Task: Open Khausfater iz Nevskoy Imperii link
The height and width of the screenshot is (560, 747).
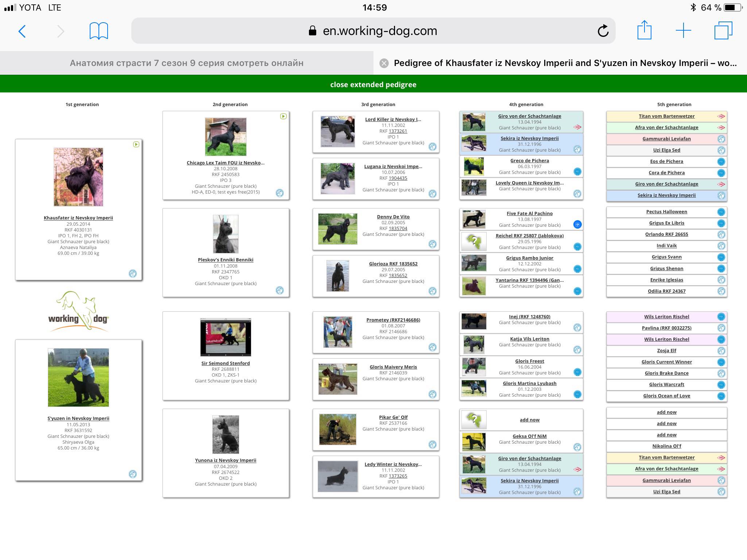Action: point(78,218)
